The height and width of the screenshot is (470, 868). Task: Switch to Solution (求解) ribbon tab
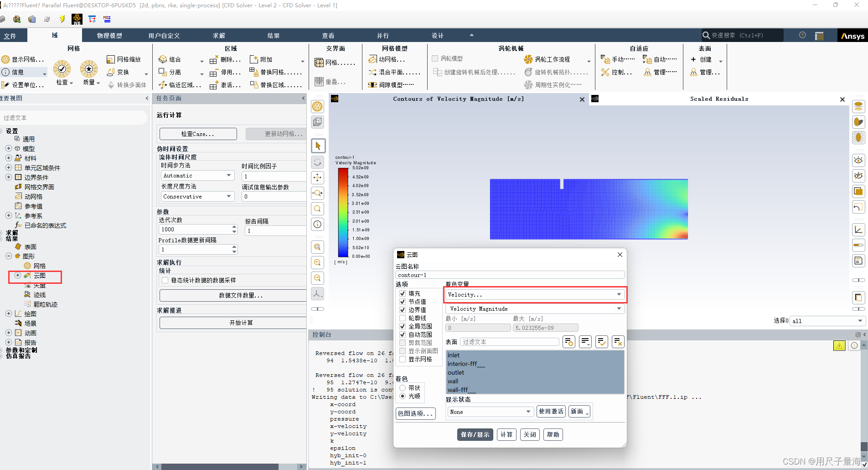point(219,36)
